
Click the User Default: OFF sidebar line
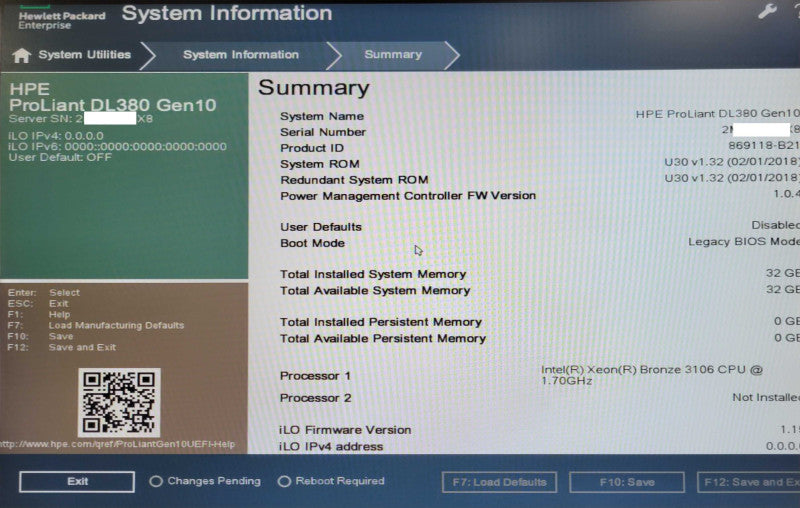click(x=60, y=157)
